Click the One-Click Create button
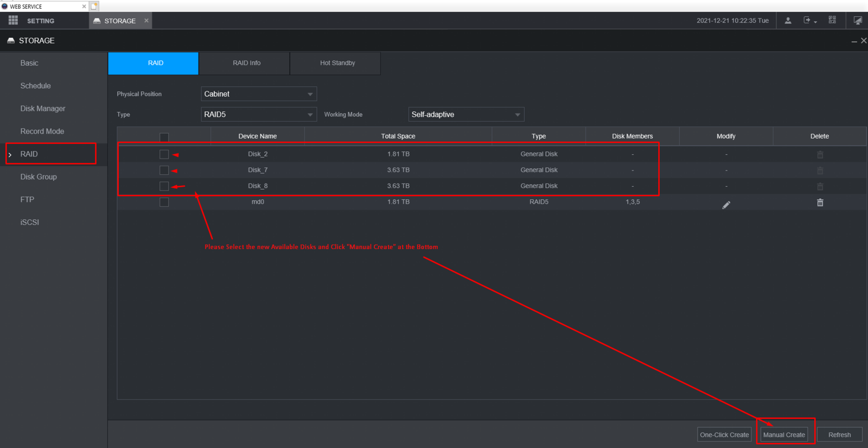 coord(724,434)
